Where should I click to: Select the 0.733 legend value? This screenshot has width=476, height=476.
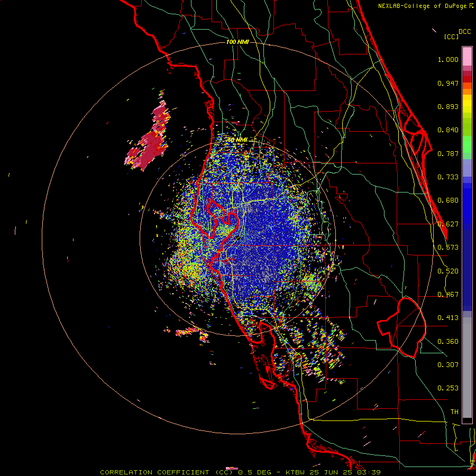click(448, 177)
